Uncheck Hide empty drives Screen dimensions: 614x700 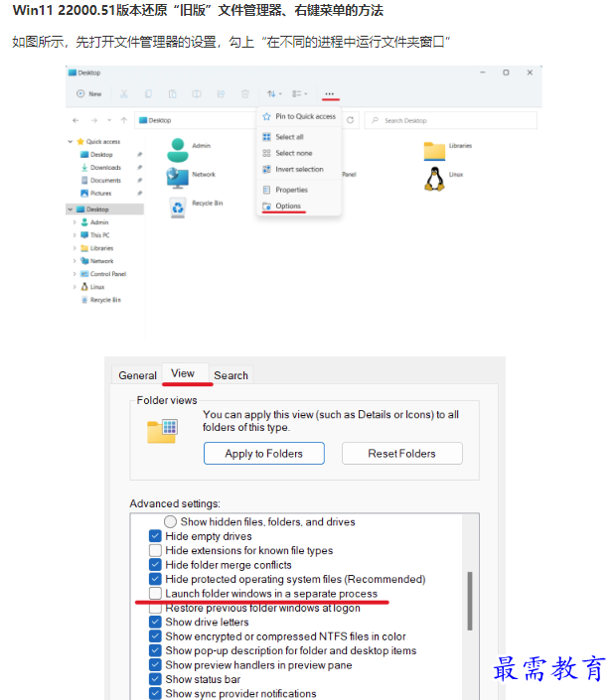coord(155,536)
